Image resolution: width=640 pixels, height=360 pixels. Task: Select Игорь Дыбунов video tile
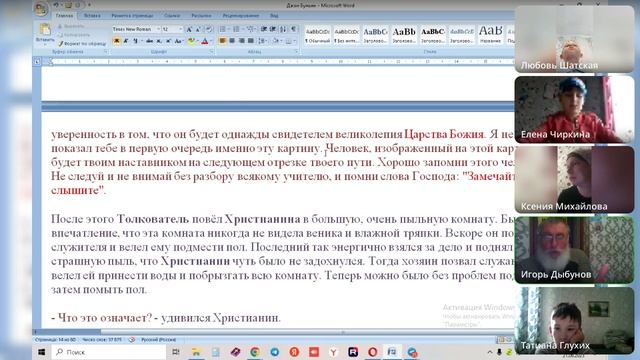pos(574,249)
